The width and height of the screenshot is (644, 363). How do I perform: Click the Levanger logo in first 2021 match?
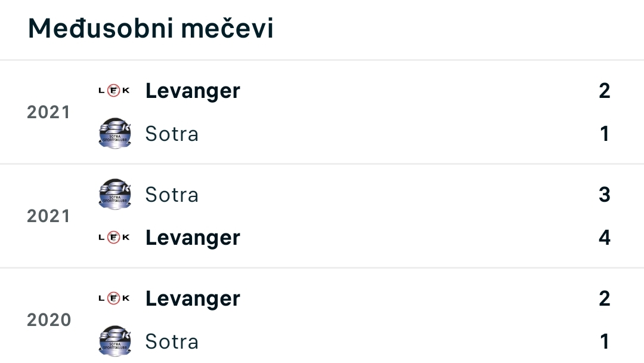point(114,90)
